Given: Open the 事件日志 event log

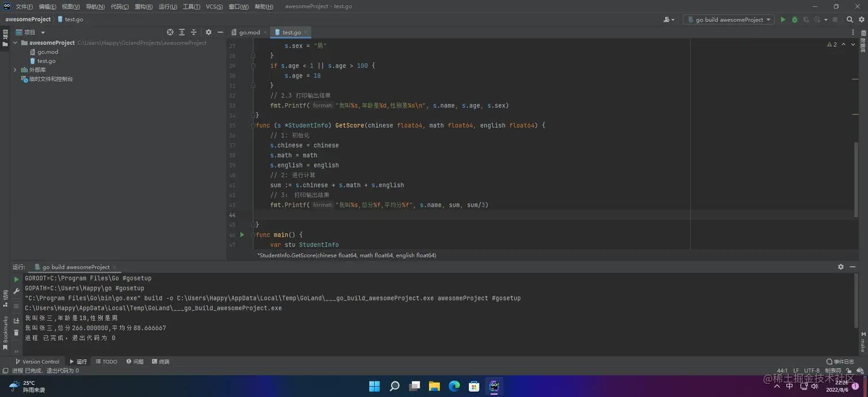Looking at the screenshot, I should (x=840, y=361).
